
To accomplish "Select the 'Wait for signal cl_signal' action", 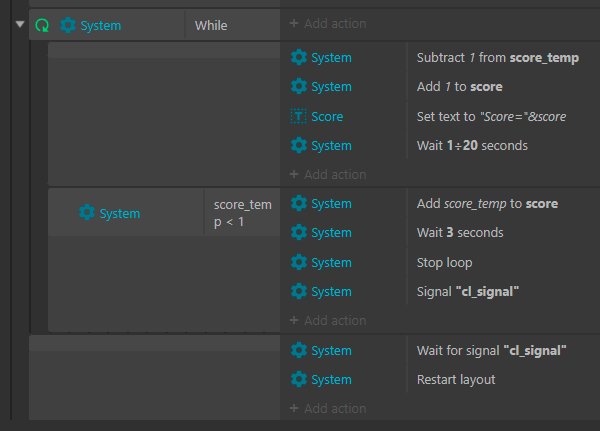I will (x=491, y=350).
